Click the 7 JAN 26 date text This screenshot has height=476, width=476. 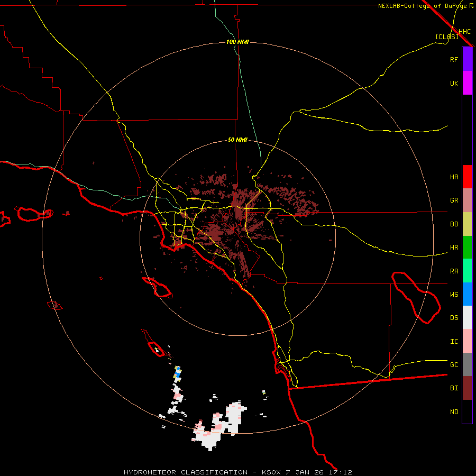305,472
